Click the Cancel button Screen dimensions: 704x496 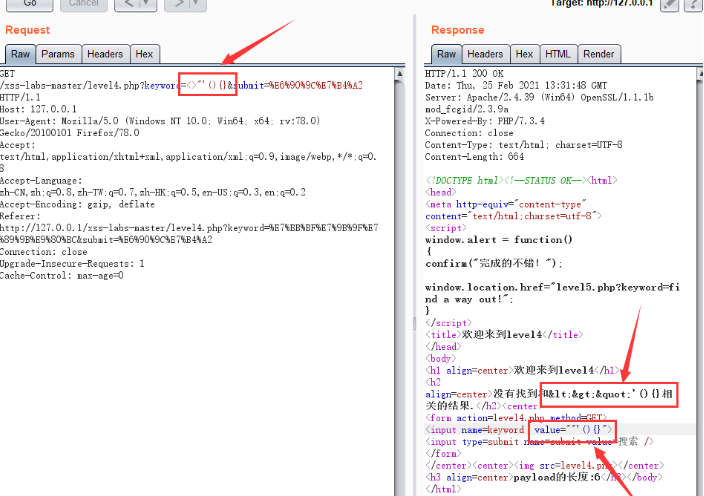[84, 4]
